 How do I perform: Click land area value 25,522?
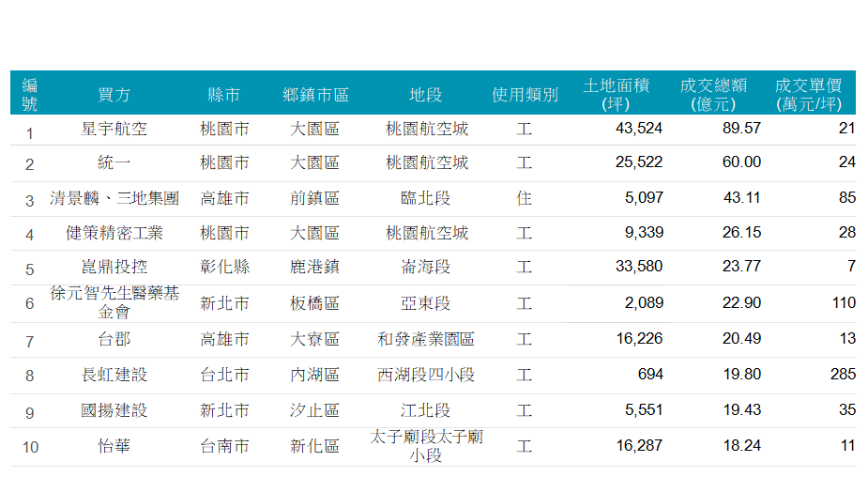(x=639, y=162)
